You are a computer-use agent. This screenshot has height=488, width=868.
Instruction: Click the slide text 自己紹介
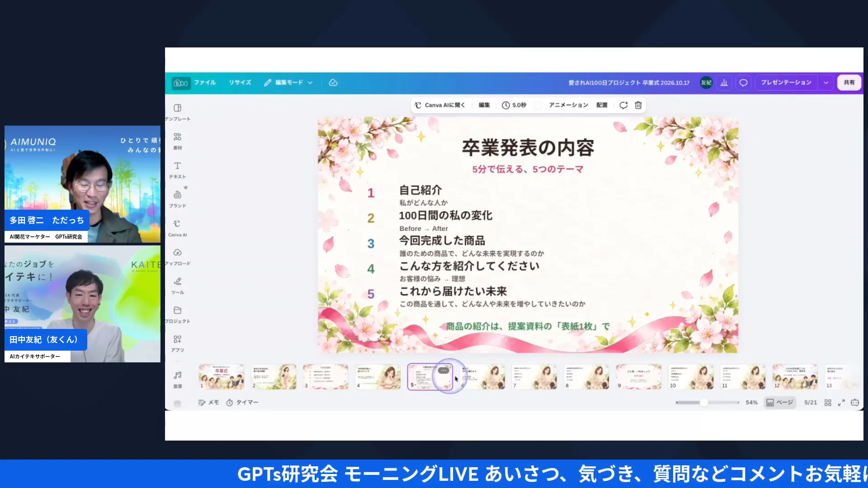click(x=420, y=190)
